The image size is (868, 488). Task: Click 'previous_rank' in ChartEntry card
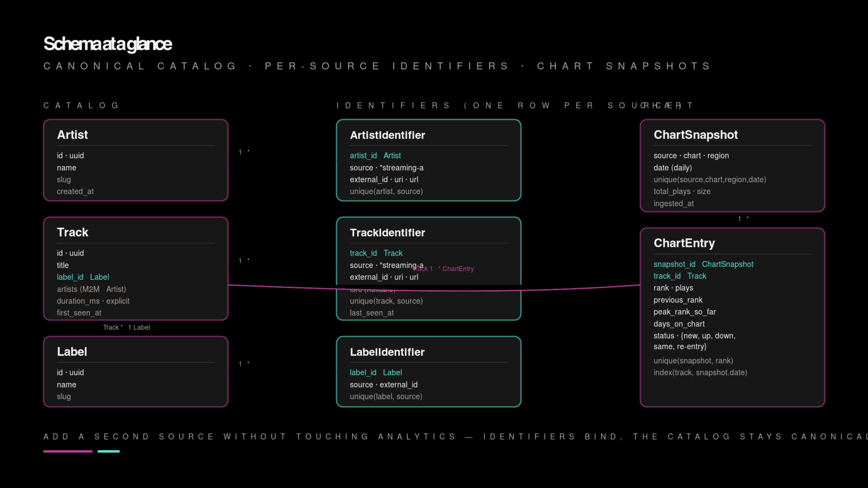(678, 300)
